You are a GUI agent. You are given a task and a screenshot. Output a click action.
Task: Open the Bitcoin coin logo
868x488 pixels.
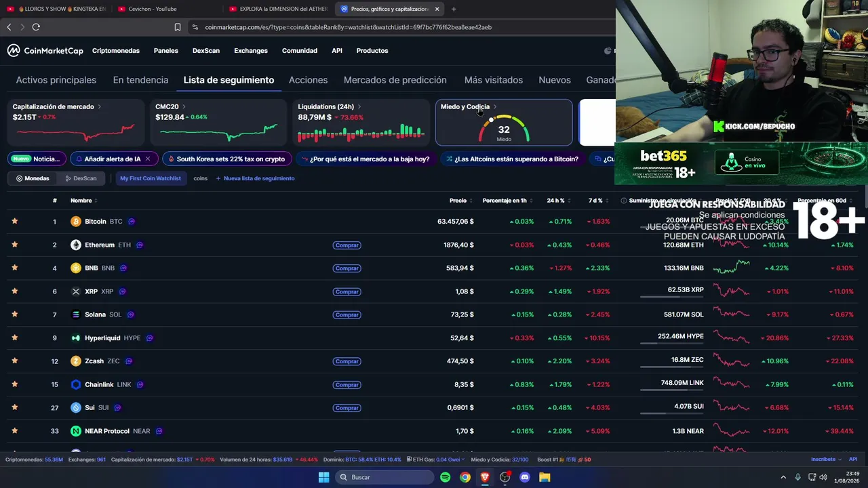point(76,222)
